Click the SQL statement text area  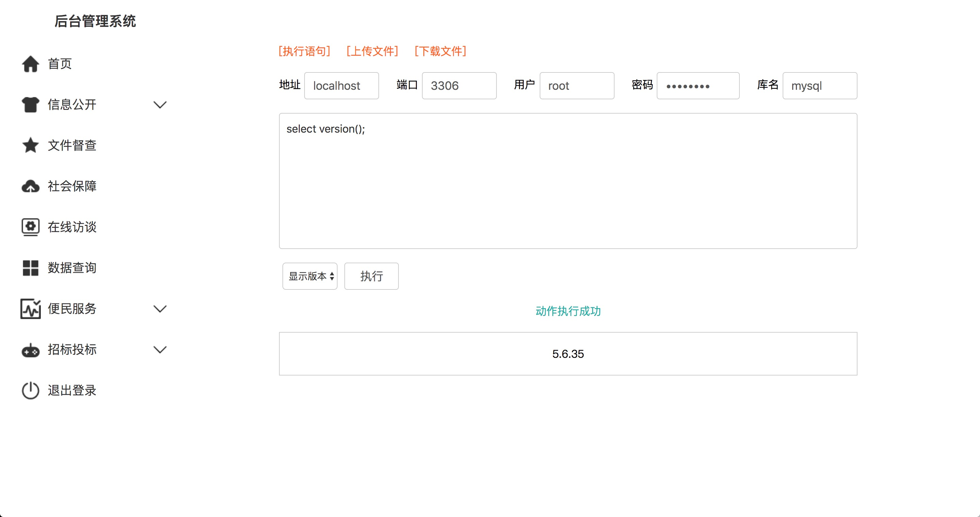(x=568, y=181)
